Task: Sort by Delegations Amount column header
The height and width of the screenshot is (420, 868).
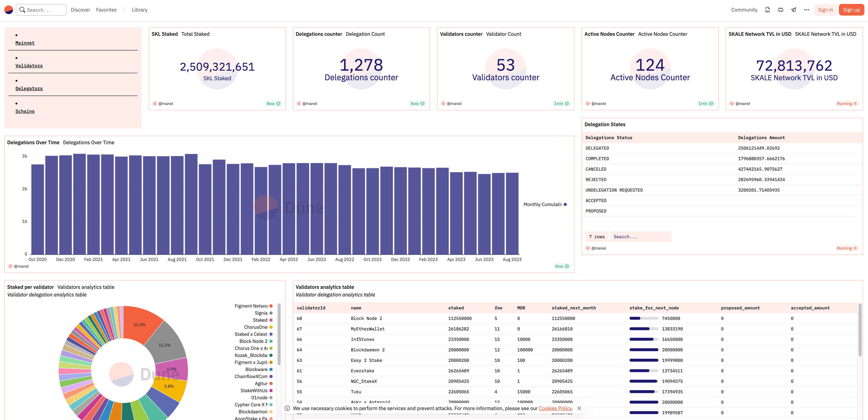Action: point(761,138)
